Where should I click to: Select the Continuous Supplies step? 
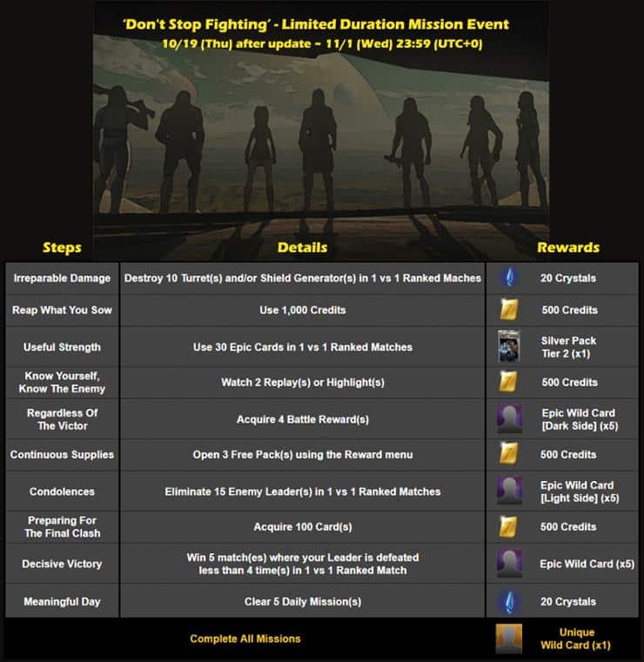point(62,454)
